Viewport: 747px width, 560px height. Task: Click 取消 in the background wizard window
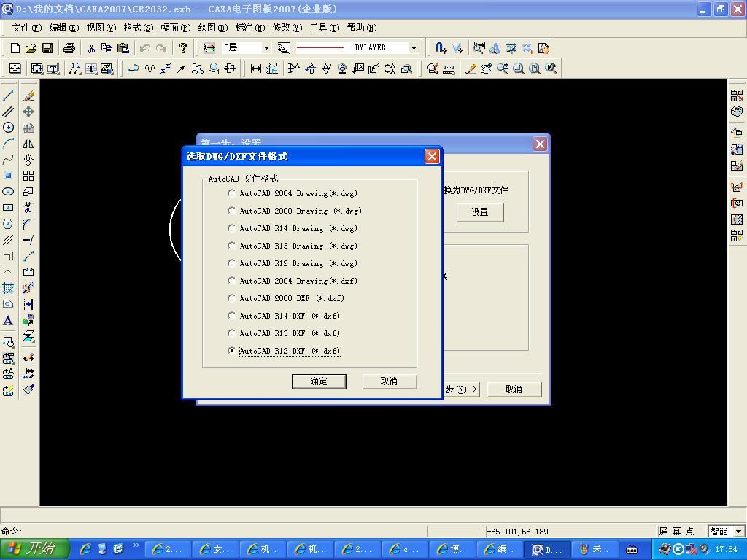[514, 389]
